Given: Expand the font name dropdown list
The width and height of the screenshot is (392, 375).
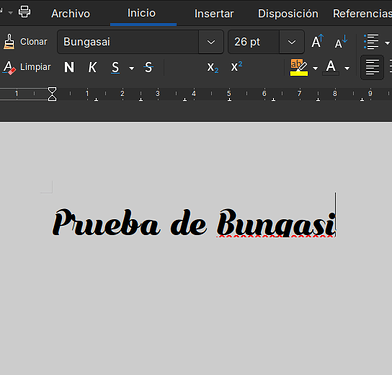Looking at the screenshot, I should pos(211,42).
